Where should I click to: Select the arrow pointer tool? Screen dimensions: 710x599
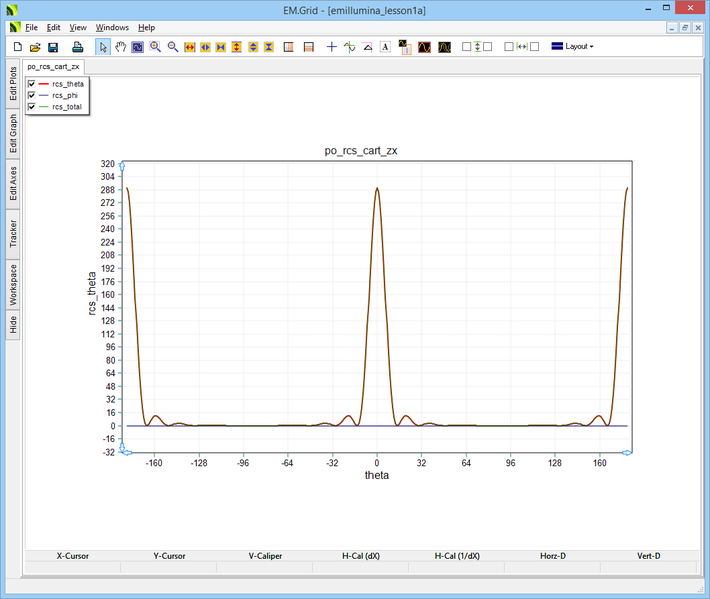(103, 47)
